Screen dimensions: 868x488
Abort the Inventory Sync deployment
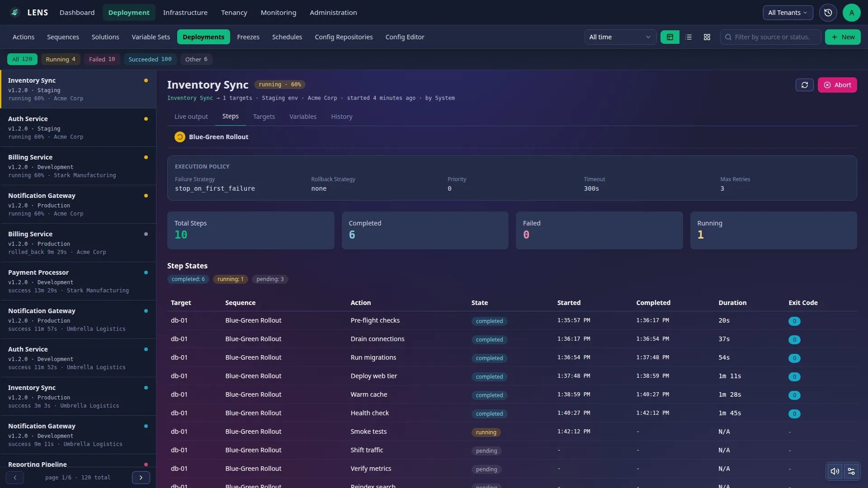pyautogui.click(x=837, y=85)
